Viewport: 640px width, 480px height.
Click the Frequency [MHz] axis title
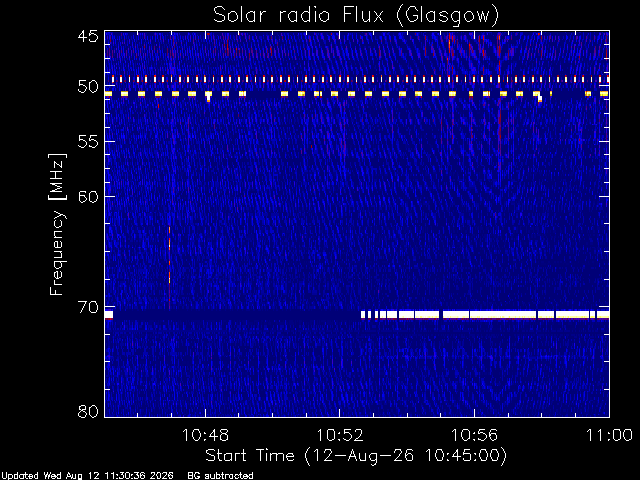click(57, 224)
